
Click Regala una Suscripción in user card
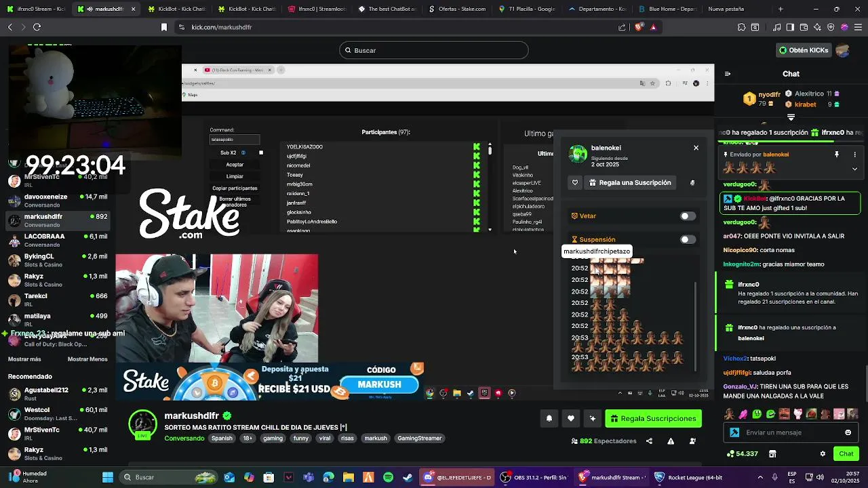pyautogui.click(x=630, y=183)
